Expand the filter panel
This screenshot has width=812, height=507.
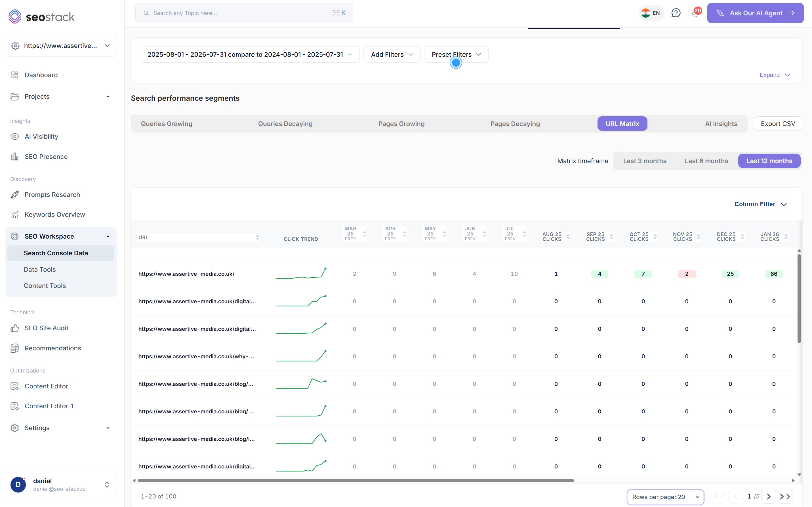[775, 75]
